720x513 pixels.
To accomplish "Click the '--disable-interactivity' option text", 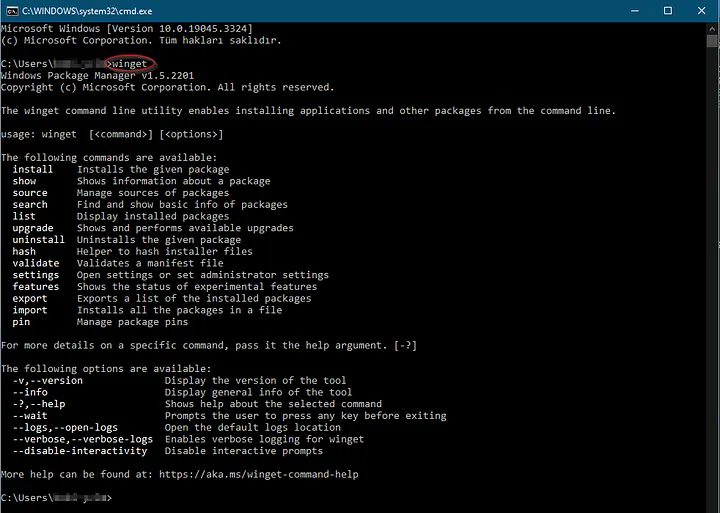I will (x=80, y=451).
